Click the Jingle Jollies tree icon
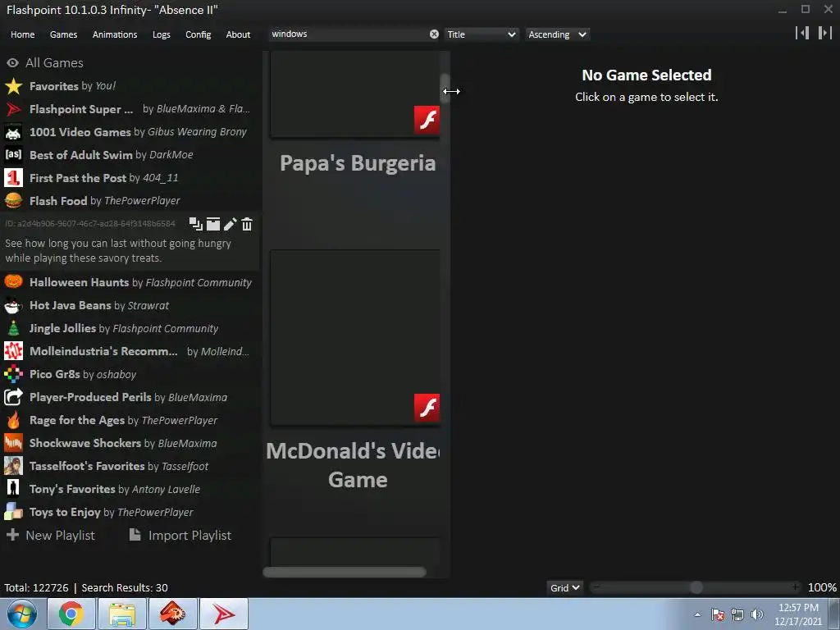Image resolution: width=840 pixels, height=630 pixels. coord(13,328)
